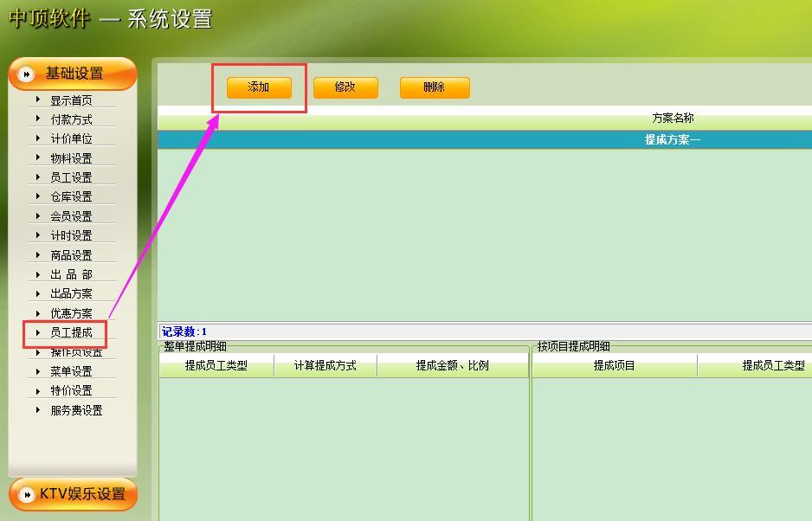Click the 记录数:1 status text
This screenshot has width=812, height=521.
click(x=184, y=331)
